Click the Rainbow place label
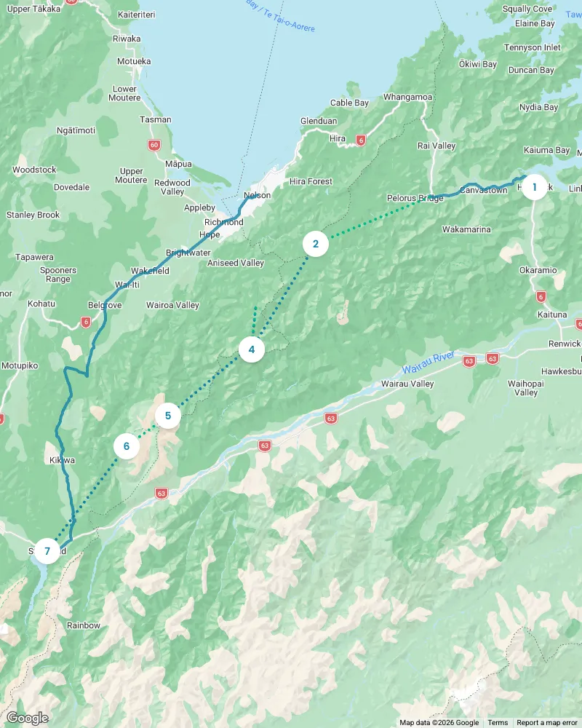The width and height of the screenshot is (582, 728). (84, 625)
